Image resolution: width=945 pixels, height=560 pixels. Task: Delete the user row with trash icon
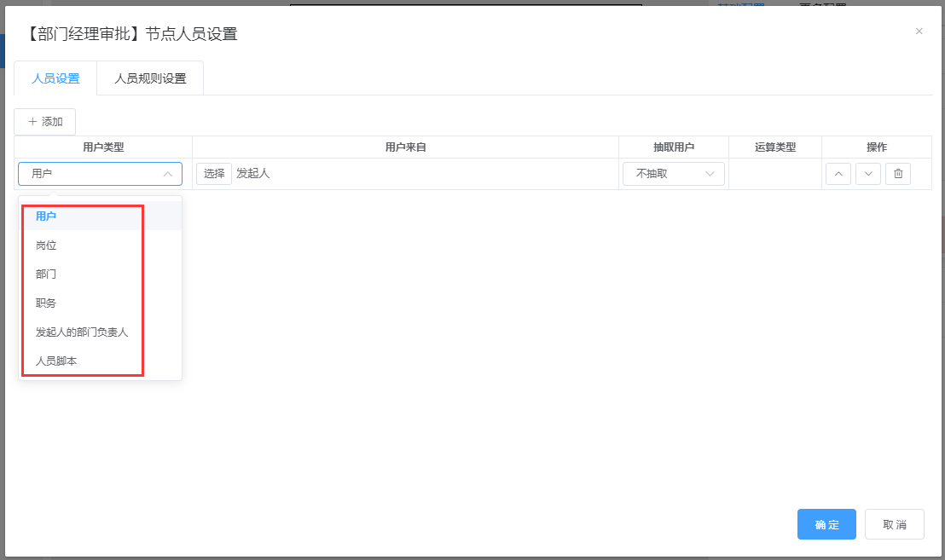coord(897,174)
